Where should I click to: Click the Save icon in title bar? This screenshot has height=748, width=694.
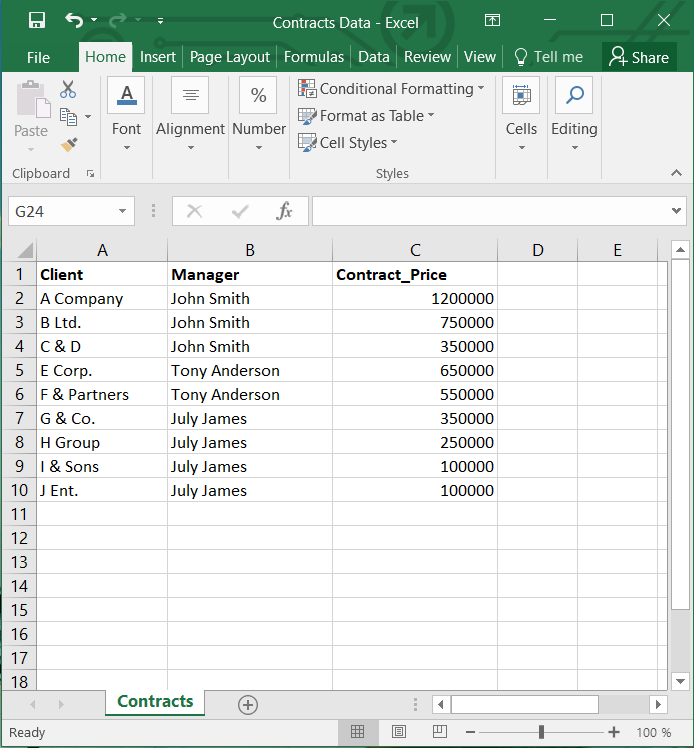tap(37, 20)
